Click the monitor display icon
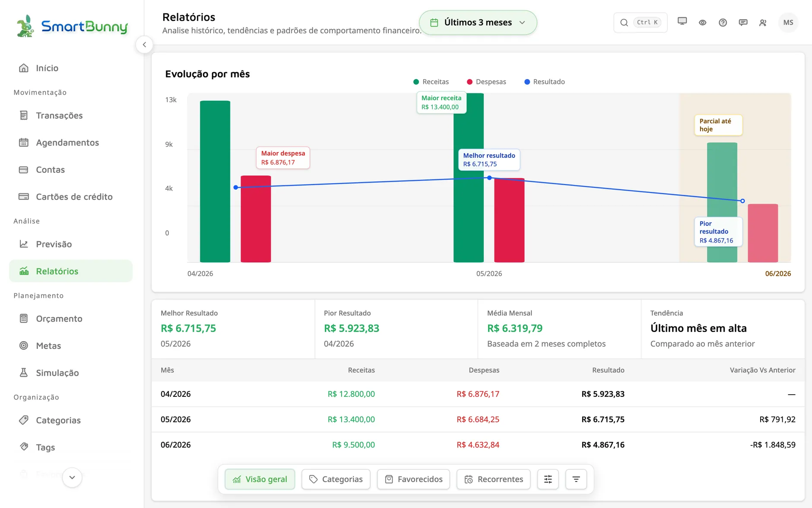This screenshot has width=812, height=508. pyautogui.click(x=682, y=22)
